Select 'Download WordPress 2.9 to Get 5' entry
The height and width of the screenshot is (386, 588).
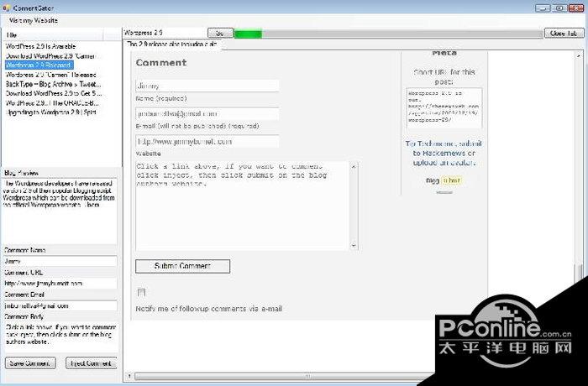click(54, 93)
